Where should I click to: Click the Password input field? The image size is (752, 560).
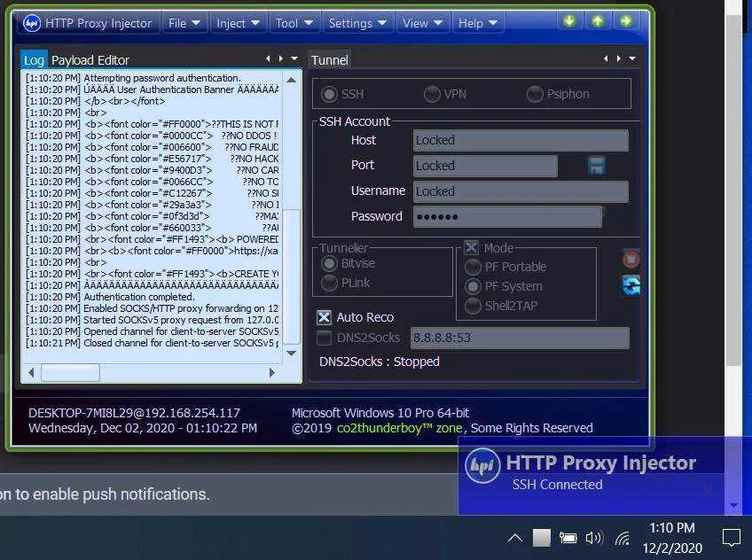coord(507,217)
